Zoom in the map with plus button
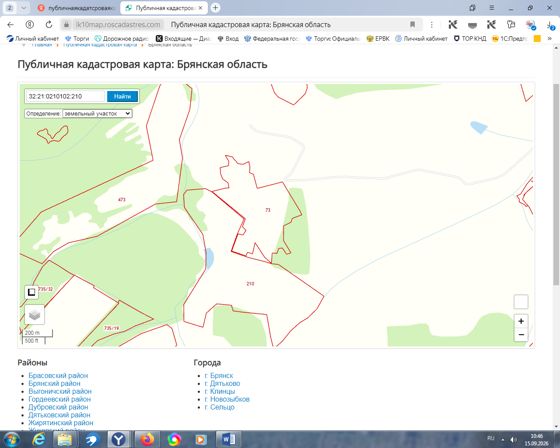Image resolution: width=560 pixels, height=448 pixels. click(x=521, y=321)
